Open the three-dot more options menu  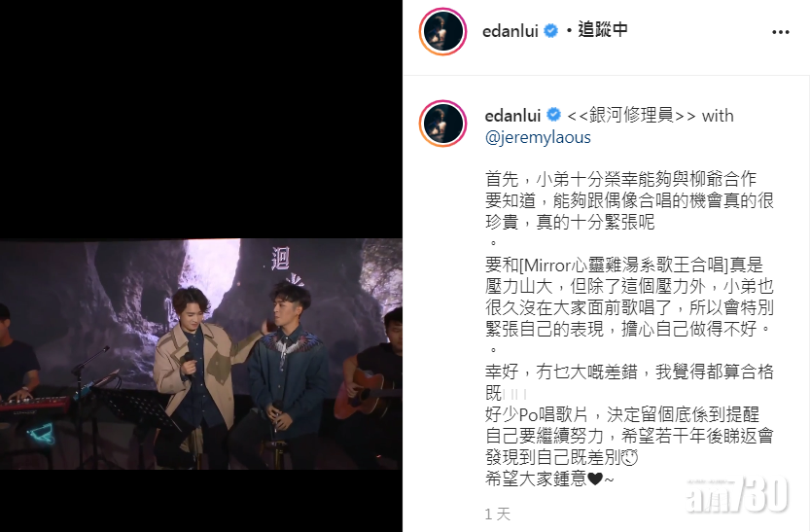pyautogui.click(x=780, y=32)
